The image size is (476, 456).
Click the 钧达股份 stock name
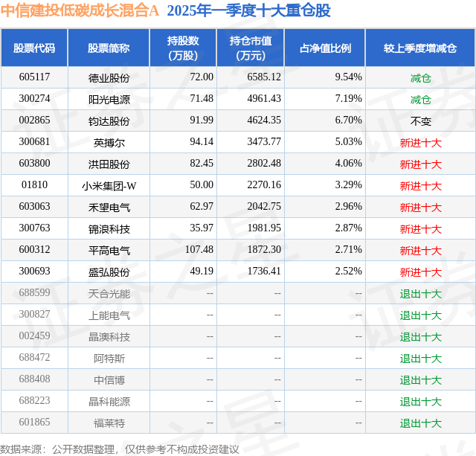pyautogui.click(x=109, y=121)
